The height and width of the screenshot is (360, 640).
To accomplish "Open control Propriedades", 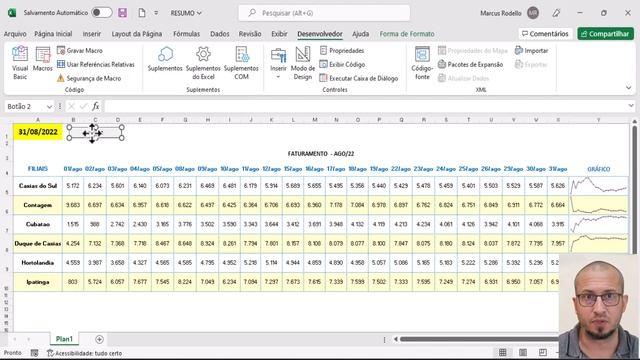I will tap(342, 51).
